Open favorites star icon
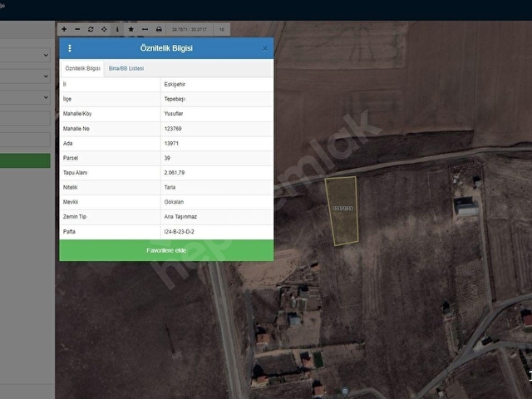This screenshot has width=532, height=399. pos(131,30)
